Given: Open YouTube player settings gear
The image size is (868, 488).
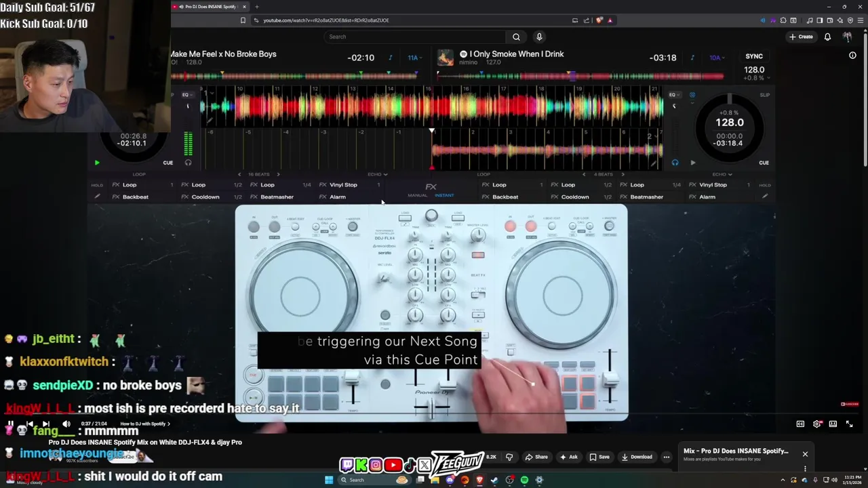Looking at the screenshot, I should click(x=816, y=424).
